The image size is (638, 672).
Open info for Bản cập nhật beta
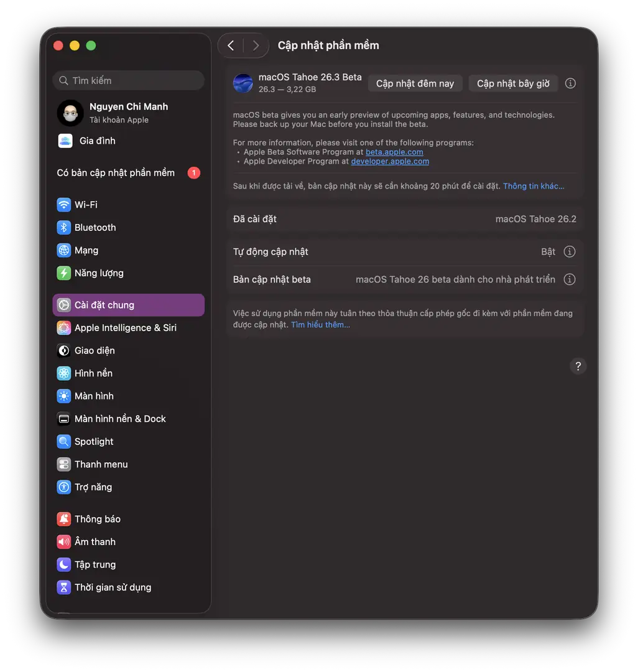point(569,279)
